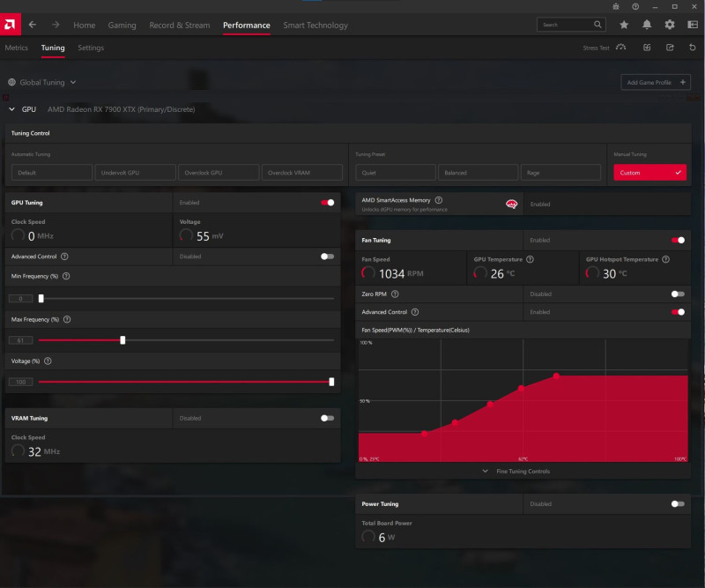Click Add Game Profile button

tap(656, 82)
